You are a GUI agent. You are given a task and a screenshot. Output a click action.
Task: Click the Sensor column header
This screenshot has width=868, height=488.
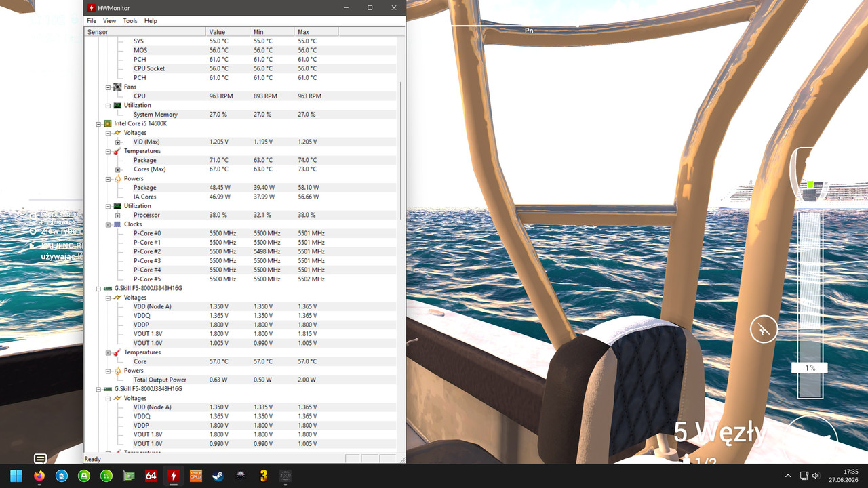pos(144,32)
